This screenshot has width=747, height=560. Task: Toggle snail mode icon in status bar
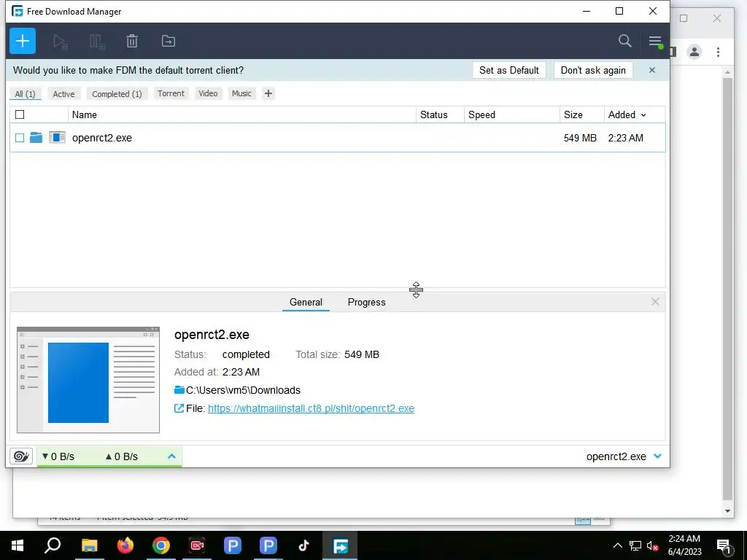(x=21, y=456)
